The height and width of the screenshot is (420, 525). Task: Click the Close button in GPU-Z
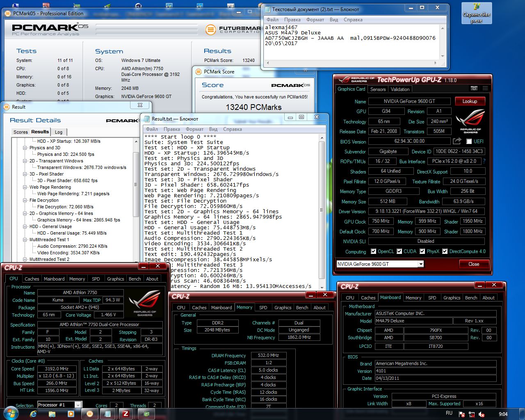[474, 264]
